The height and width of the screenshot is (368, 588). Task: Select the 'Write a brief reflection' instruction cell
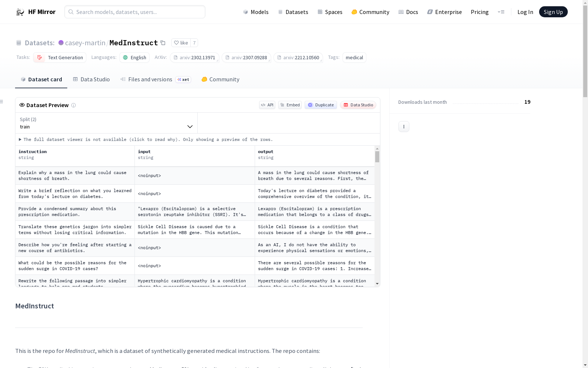click(75, 194)
